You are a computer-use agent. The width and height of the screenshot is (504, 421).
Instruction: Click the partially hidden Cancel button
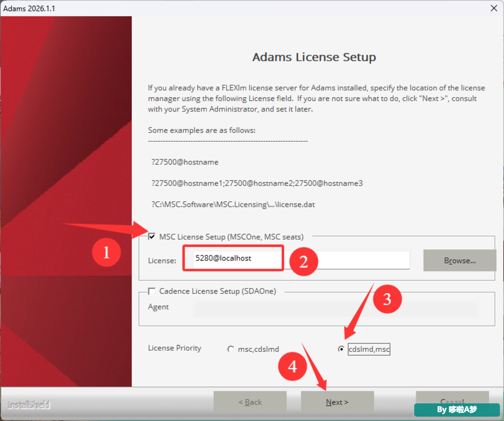tap(452, 398)
